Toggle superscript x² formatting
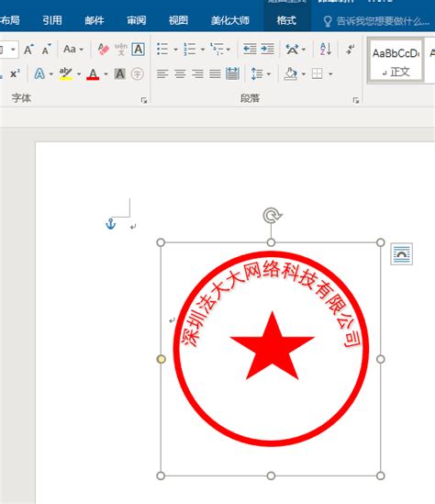Viewport: 435px width, 504px height. click(15, 74)
